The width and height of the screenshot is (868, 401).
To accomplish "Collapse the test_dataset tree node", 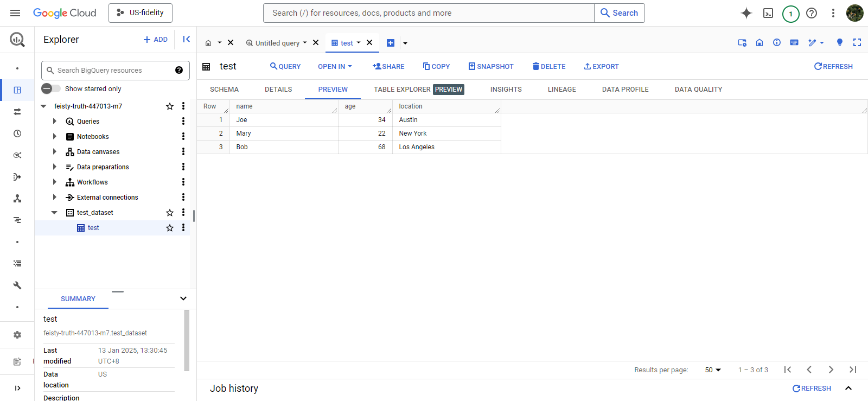I will [54, 213].
